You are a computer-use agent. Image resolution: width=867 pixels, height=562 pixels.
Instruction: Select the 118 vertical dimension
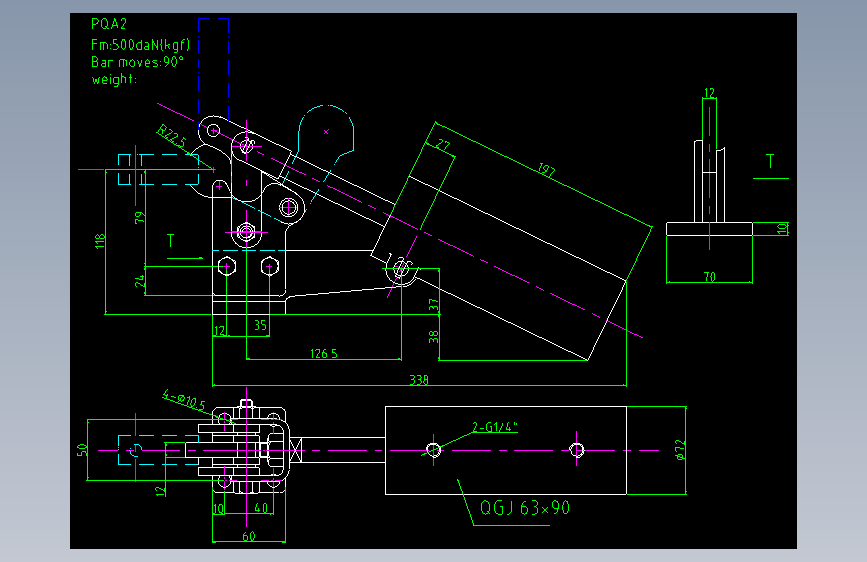100,241
